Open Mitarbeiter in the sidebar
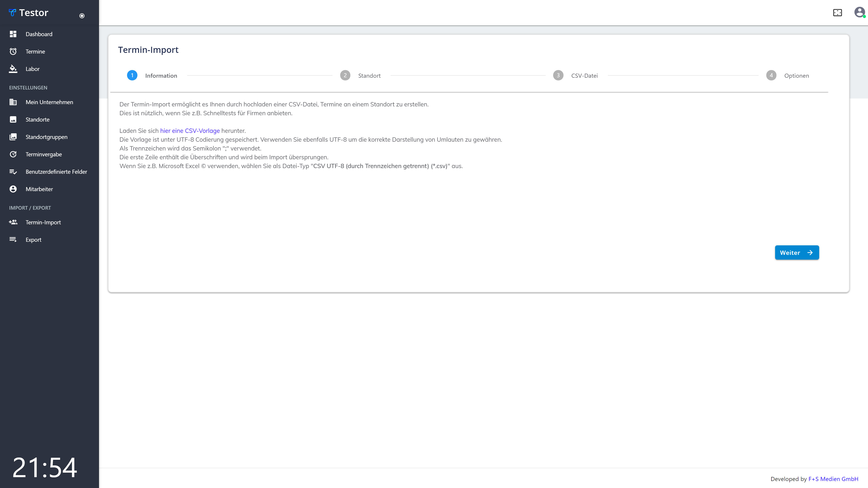Image resolution: width=868 pixels, height=488 pixels. 39,189
